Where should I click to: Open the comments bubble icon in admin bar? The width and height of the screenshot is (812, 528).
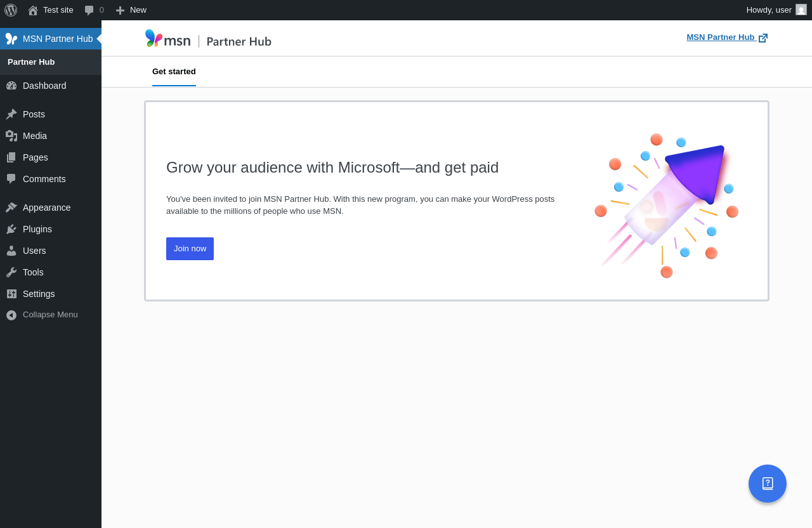[x=89, y=10]
